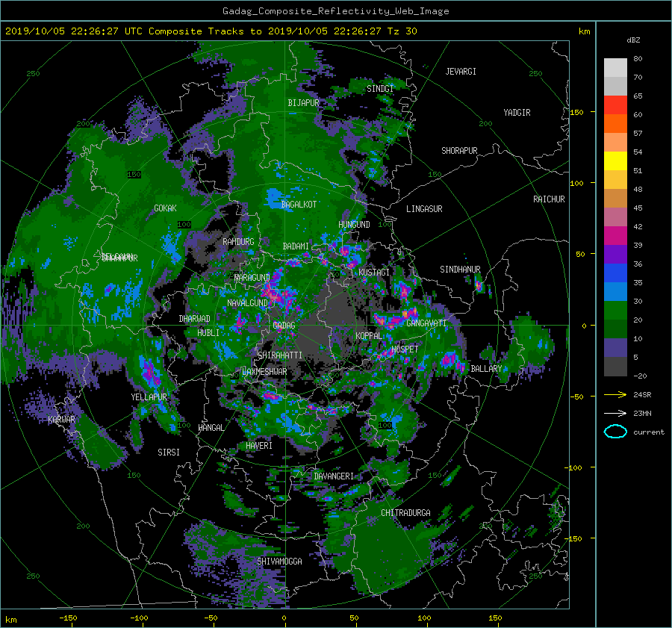
Task: Select the yellow swatch between 54 and 51 dBZ
Action: 615,161
